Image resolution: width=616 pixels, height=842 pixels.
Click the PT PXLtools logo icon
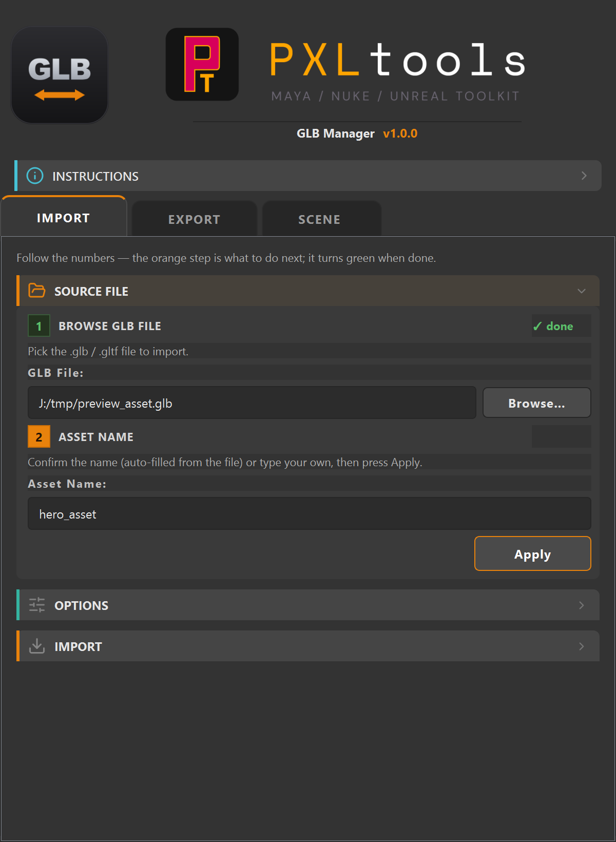[202, 64]
